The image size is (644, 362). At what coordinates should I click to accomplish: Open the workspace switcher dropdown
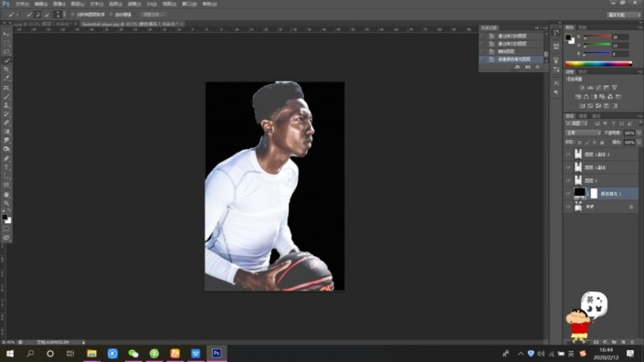(x=624, y=15)
